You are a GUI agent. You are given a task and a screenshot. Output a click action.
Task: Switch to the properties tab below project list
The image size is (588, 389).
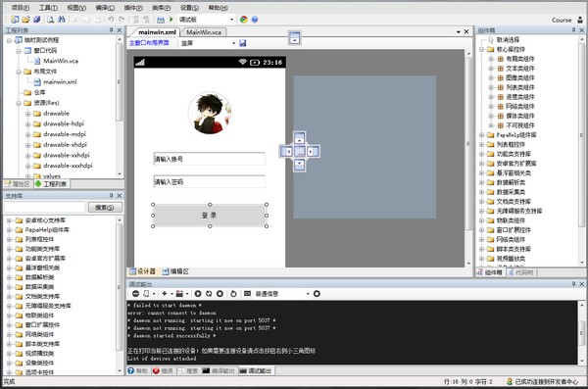point(18,184)
